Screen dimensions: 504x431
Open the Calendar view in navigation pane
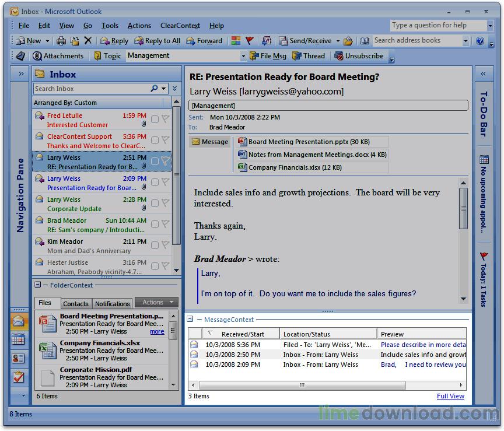[18, 339]
